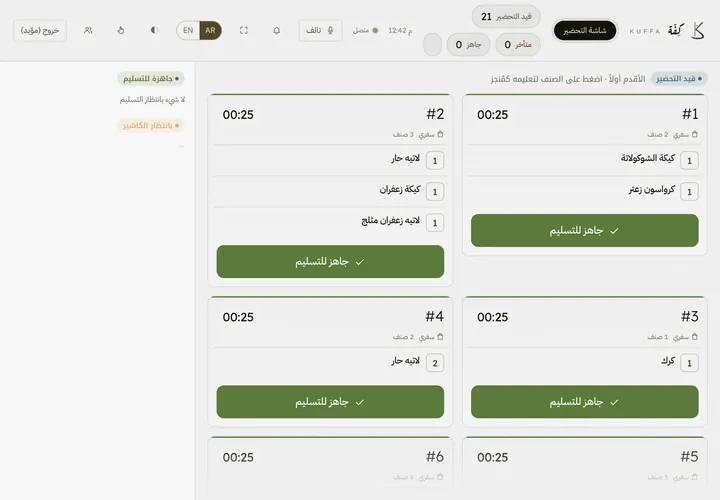Click the checkmark icon on order #1 button

[614, 231]
